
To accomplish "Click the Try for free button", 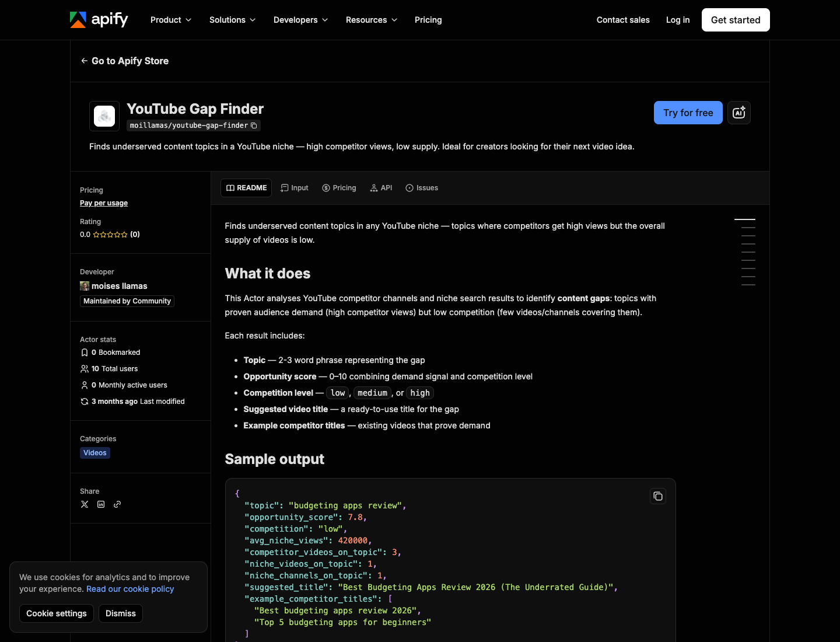I will (688, 113).
